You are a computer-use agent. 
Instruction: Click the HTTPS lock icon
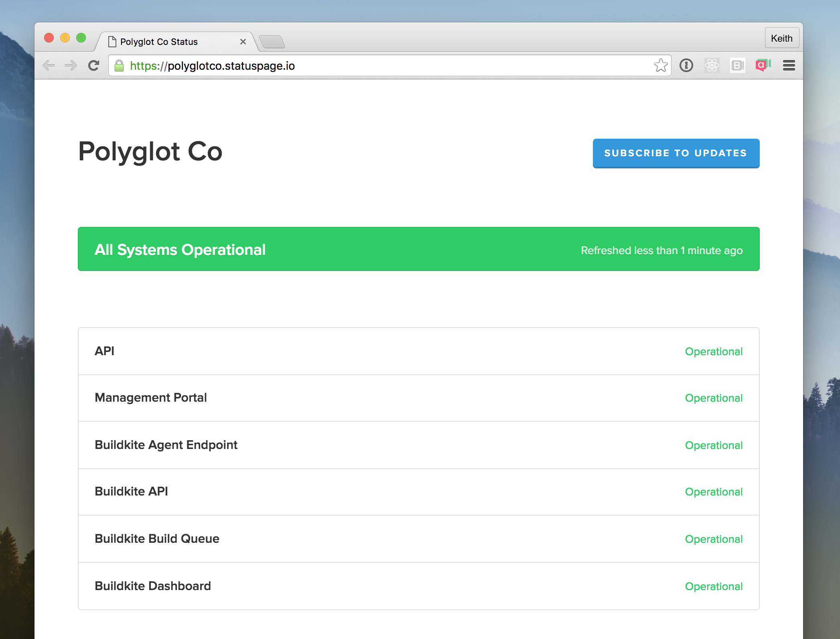tap(119, 65)
